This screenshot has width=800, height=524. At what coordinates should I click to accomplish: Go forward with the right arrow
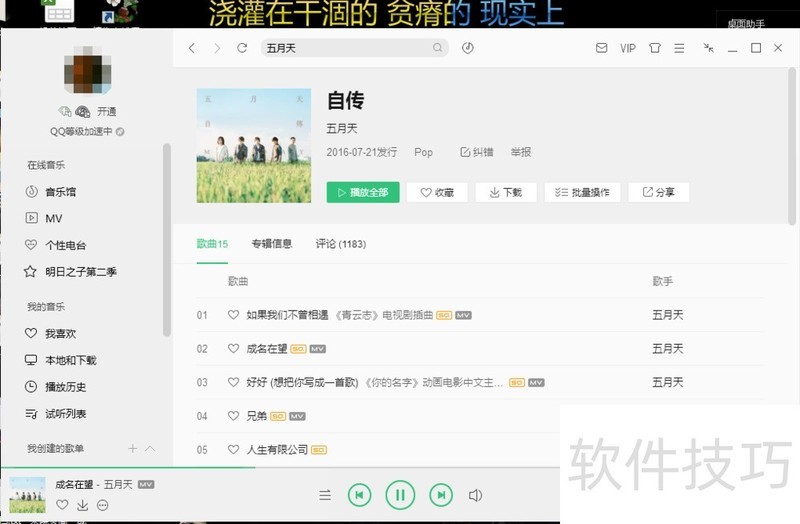tap(217, 48)
